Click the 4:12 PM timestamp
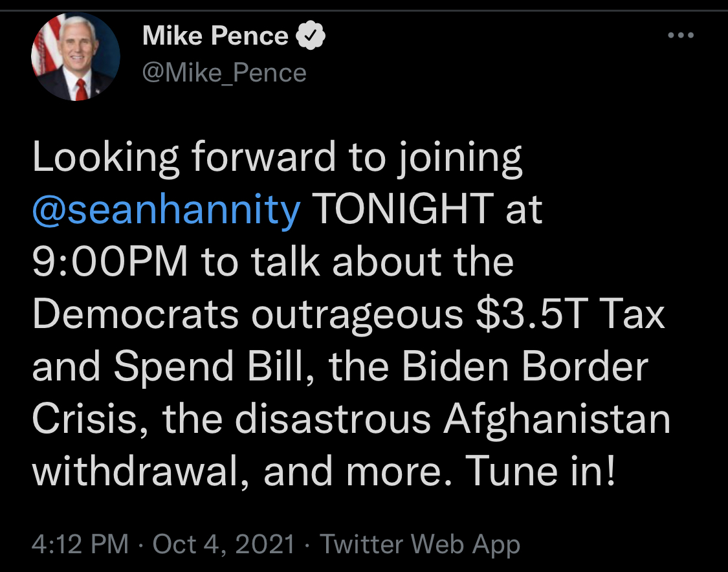728x572 pixels. tap(80, 544)
